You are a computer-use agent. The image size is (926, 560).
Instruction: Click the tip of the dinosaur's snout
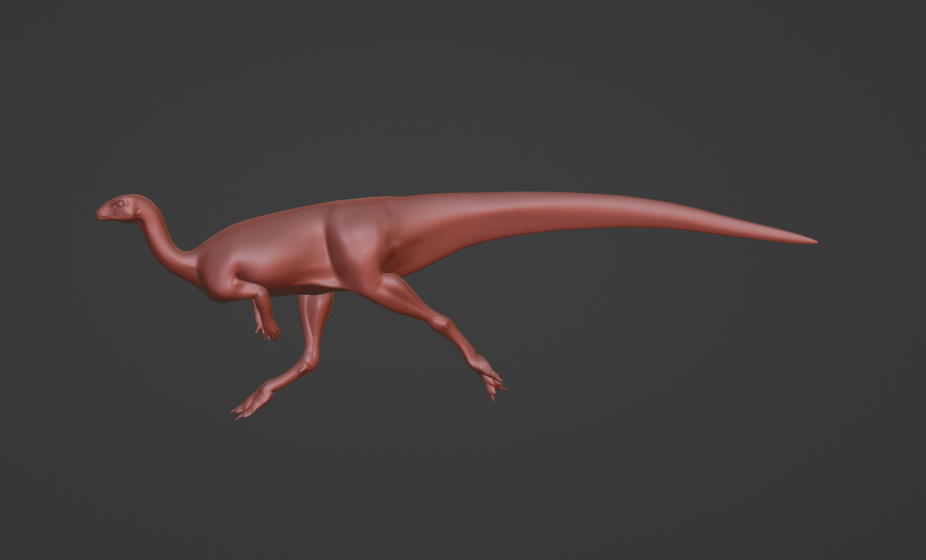100,213
